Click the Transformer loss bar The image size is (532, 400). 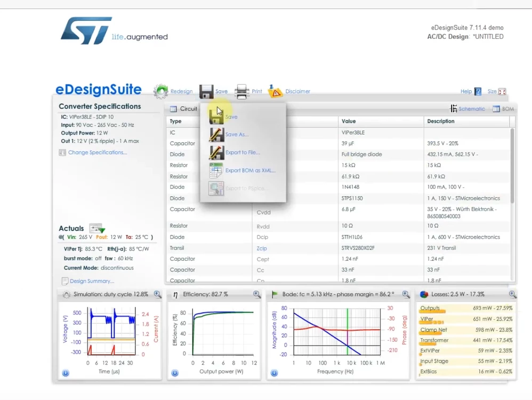428,343
